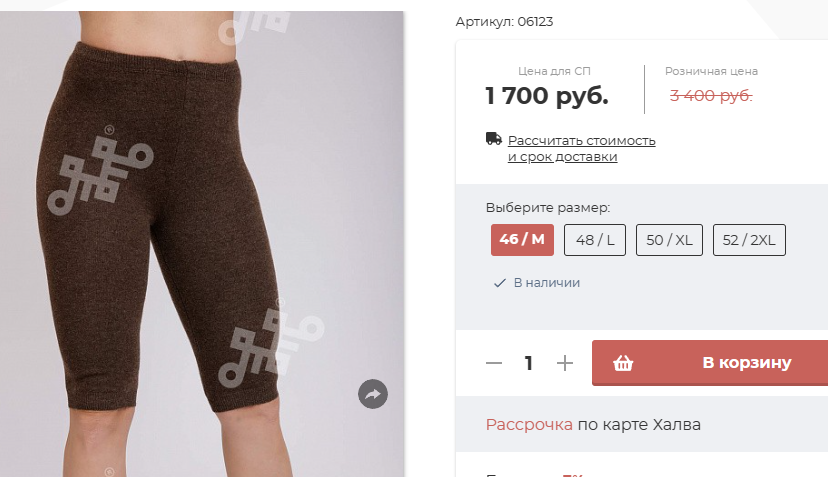Add item with В корзину button
Screen dimensions: 828x477
[x=710, y=363]
